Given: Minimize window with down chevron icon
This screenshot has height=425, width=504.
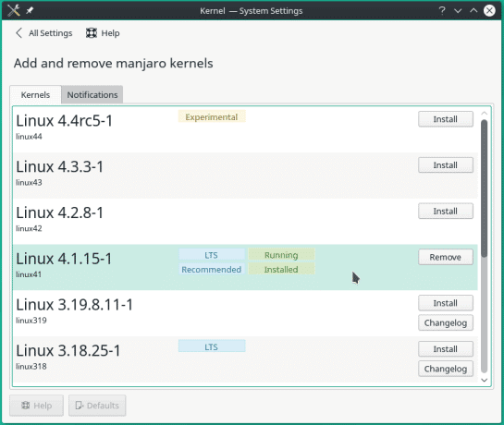Looking at the screenshot, I should click(x=458, y=10).
